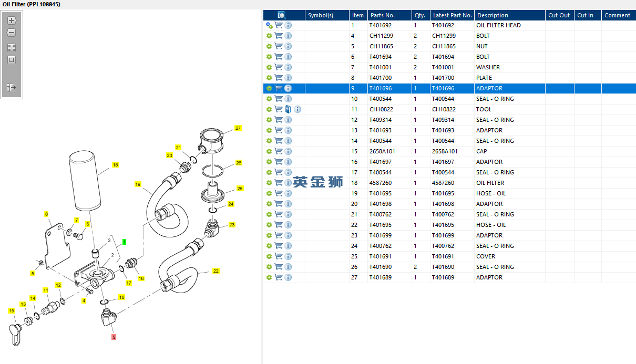Viewport: 636px width, 364px height.
Task: Open the search icon in the table header
Action: [x=281, y=15]
